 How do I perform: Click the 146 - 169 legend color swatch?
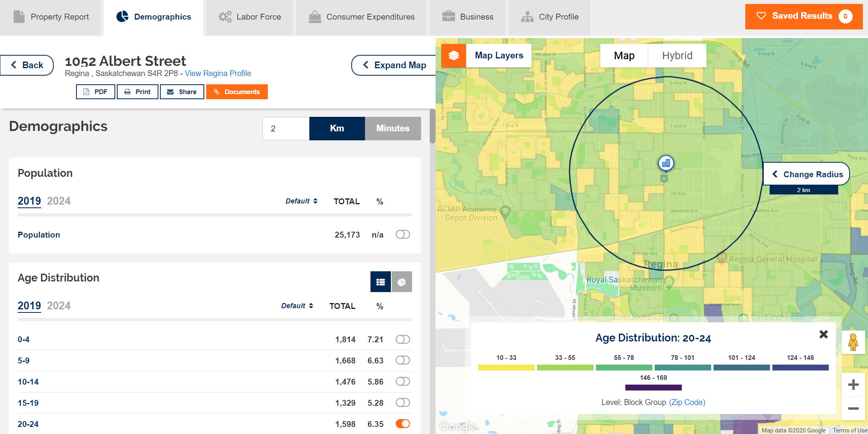point(653,387)
